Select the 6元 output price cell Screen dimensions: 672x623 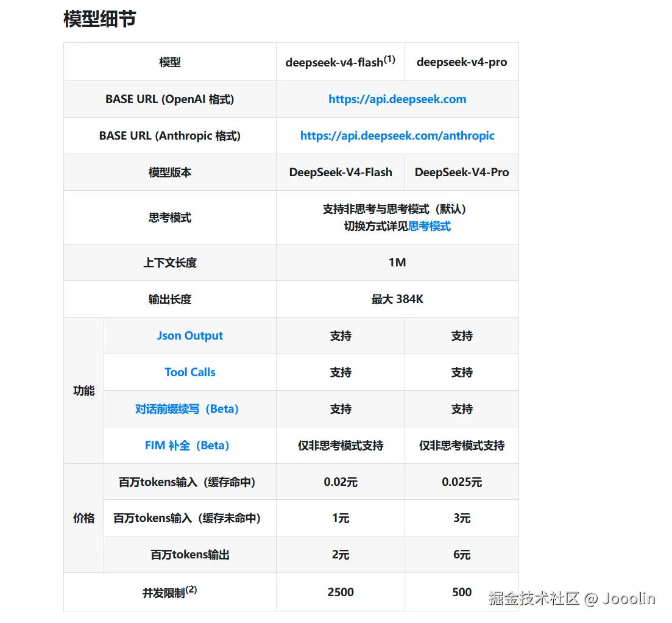(462, 555)
